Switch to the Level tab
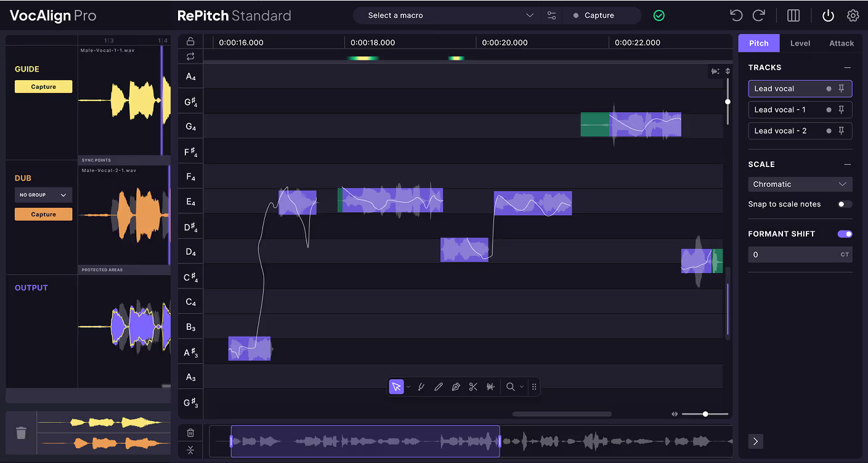The height and width of the screenshot is (463, 868). (x=800, y=43)
